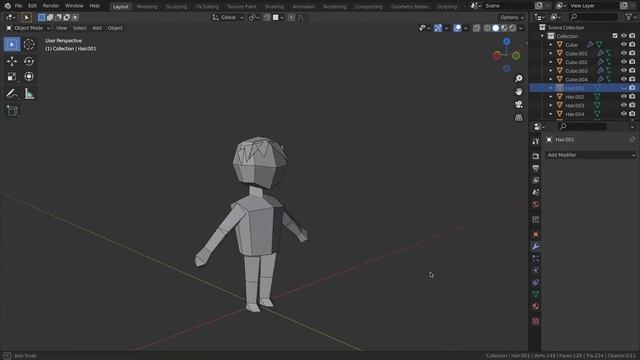
Task: Expand the Cube.004 tree item
Action: 551,79
